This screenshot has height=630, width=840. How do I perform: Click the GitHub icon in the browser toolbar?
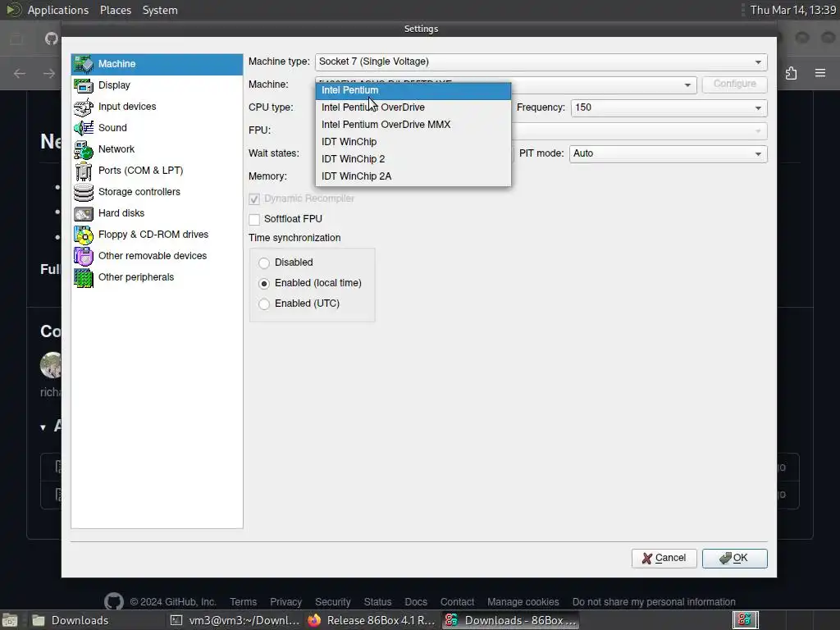point(52,39)
